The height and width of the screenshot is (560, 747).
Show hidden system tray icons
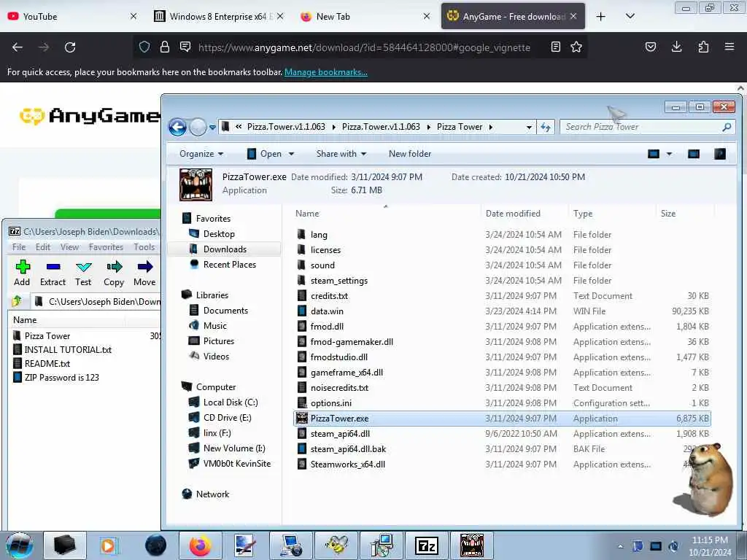(620, 546)
